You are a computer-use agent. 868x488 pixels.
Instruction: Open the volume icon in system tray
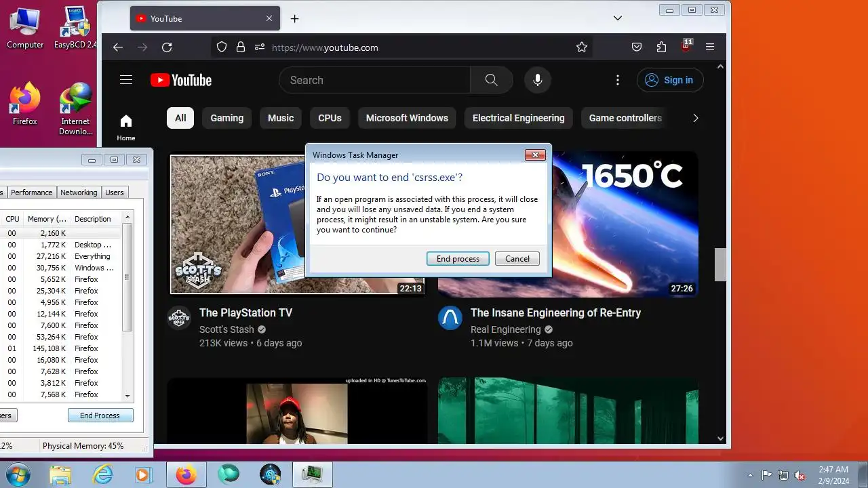coord(800,475)
